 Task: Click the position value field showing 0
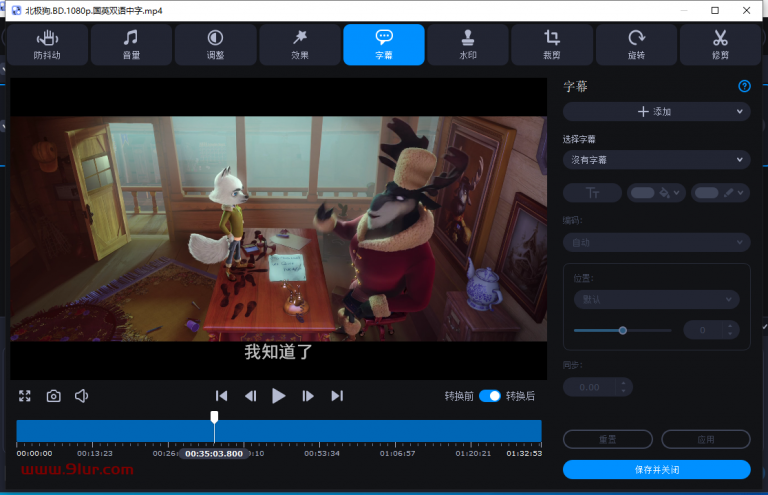coord(703,330)
